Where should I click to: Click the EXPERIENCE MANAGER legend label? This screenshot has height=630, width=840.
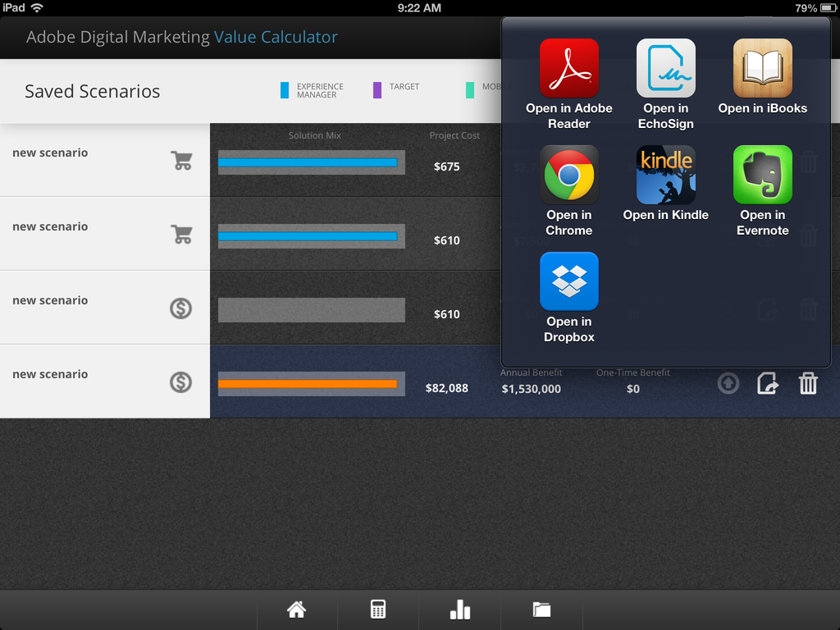coord(320,90)
